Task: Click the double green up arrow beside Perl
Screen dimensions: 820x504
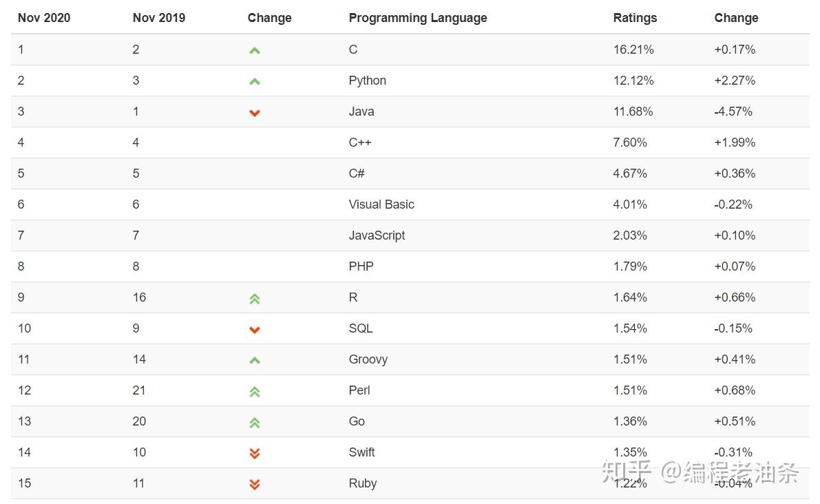Action: (254, 391)
